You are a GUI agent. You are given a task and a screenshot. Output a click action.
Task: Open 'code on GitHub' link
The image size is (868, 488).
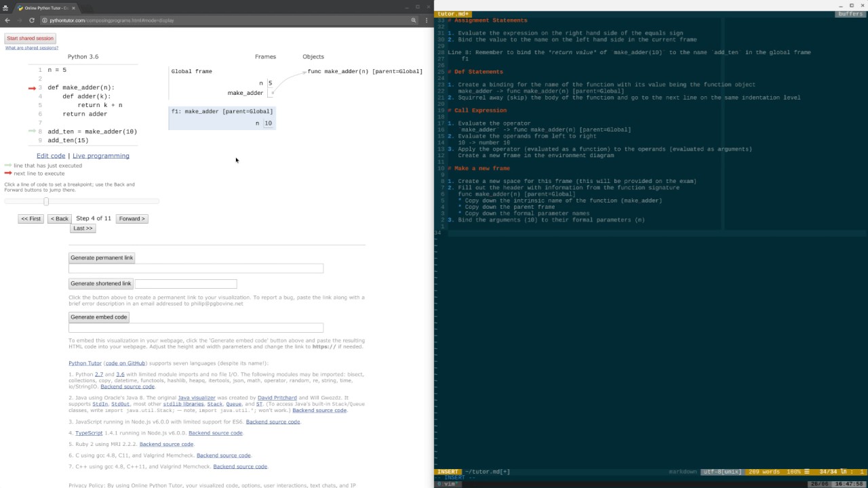(125, 363)
